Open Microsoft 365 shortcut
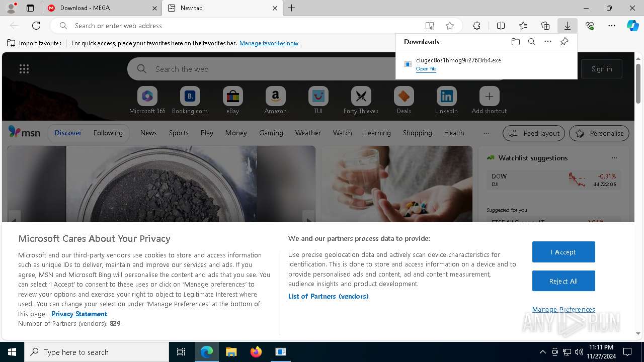This screenshot has width=644, height=362. [x=147, y=101]
